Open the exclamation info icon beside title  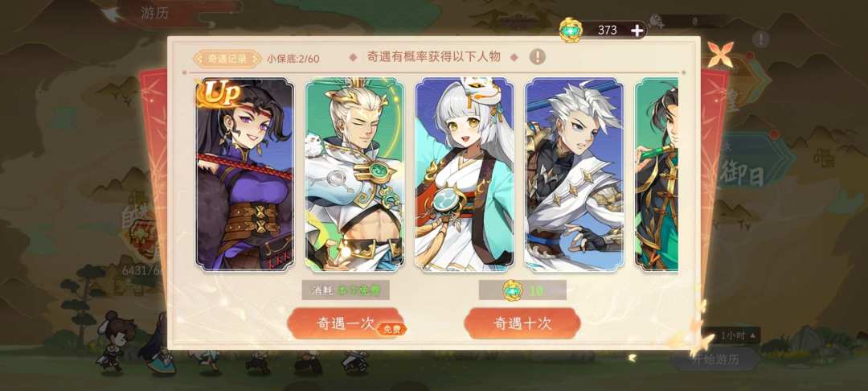pos(537,56)
